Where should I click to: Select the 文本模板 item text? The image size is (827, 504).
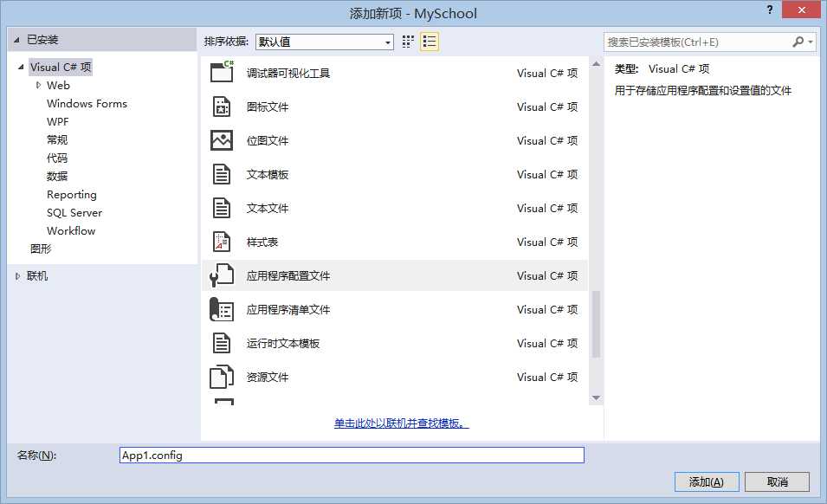click(268, 174)
